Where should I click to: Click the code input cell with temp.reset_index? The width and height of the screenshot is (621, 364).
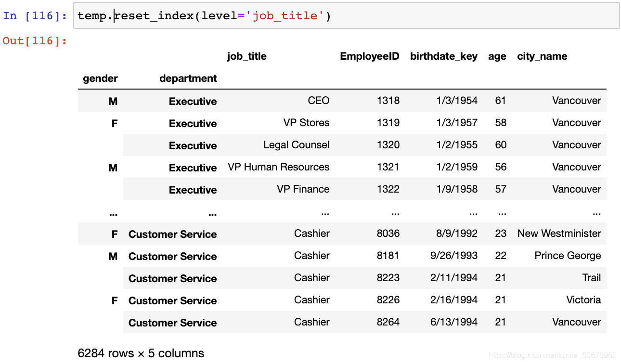[346, 15]
